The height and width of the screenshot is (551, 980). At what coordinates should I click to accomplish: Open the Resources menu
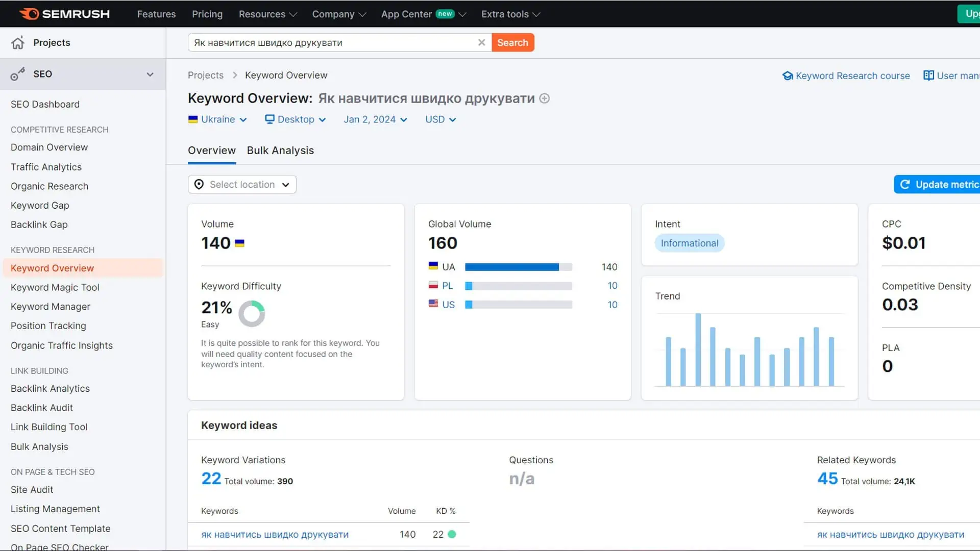coord(267,14)
